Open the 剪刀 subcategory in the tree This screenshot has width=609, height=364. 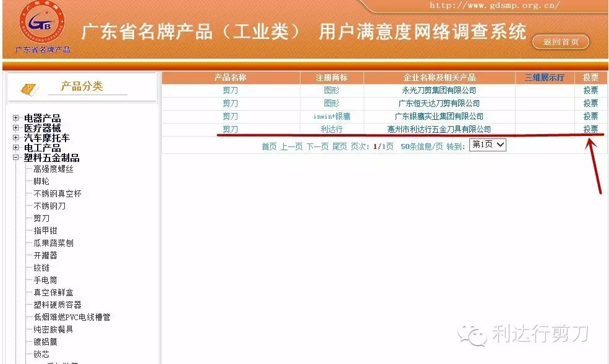pos(41,218)
